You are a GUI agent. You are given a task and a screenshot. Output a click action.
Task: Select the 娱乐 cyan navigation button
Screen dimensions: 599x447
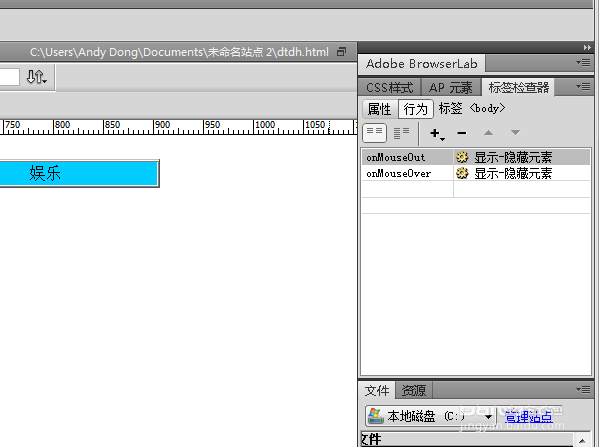(x=79, y=173)
